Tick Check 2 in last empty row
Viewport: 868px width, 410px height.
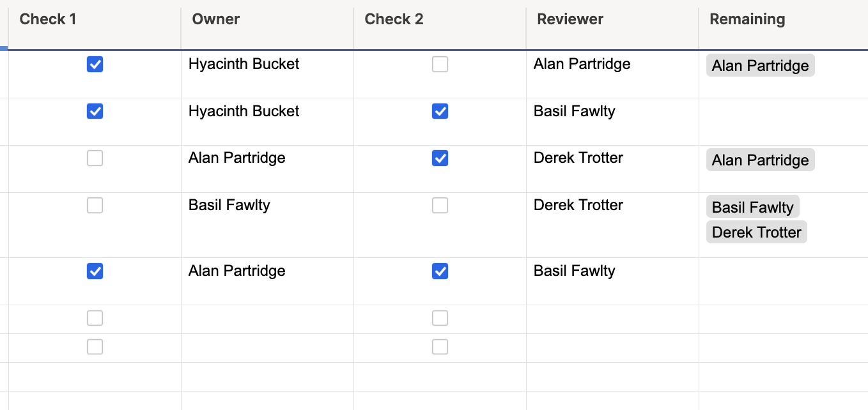coord(440,347)
